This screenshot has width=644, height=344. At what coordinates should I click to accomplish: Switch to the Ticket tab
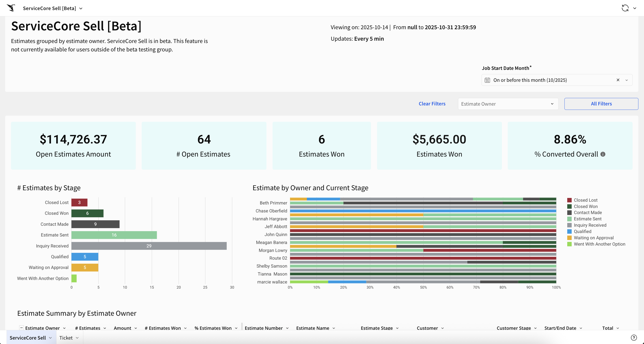click(x=69, y=337)
